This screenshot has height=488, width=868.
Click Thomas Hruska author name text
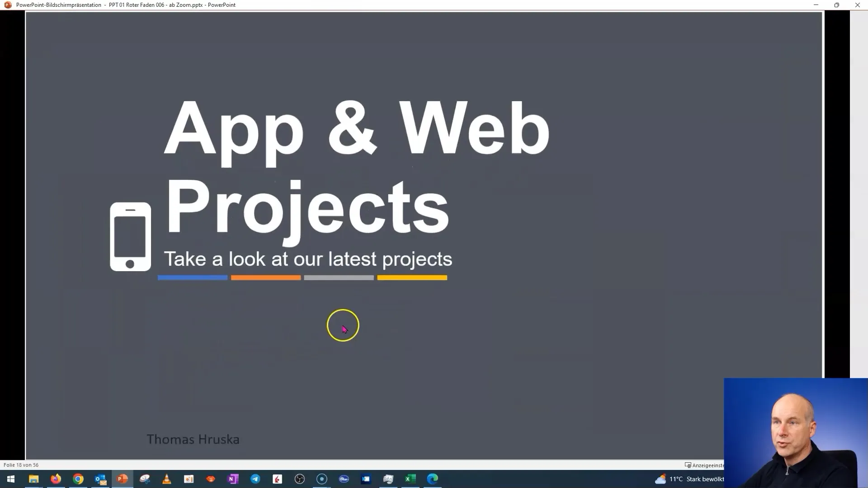point(193,439)
